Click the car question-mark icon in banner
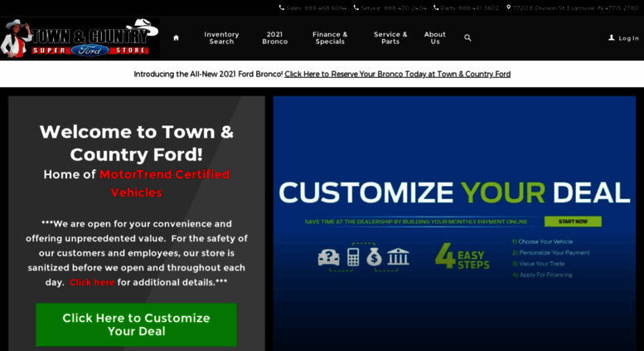The image size is (644, 351). click(x=328, y=258)
